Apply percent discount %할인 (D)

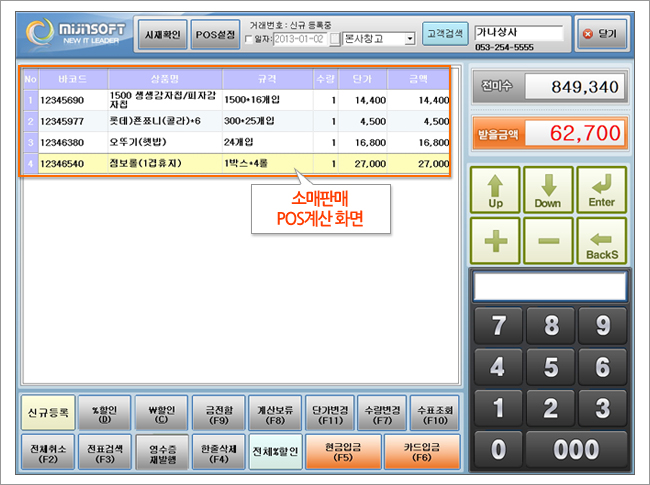click(x=104, y=414)
